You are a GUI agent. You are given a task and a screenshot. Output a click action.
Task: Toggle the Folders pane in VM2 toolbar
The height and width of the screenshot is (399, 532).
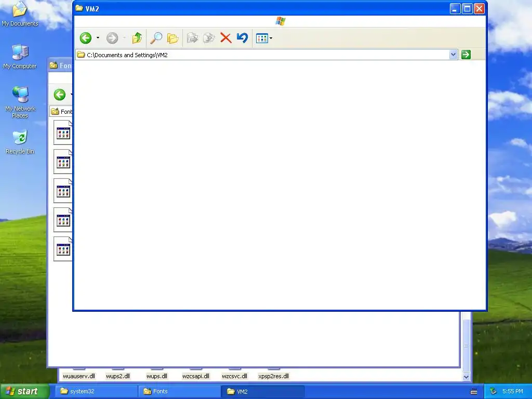172,38
